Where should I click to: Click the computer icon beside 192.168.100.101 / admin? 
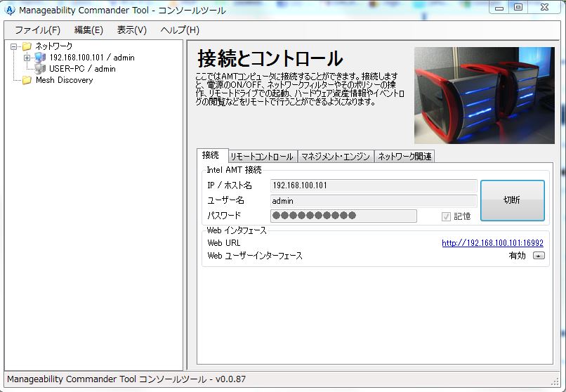coord(40,58)
